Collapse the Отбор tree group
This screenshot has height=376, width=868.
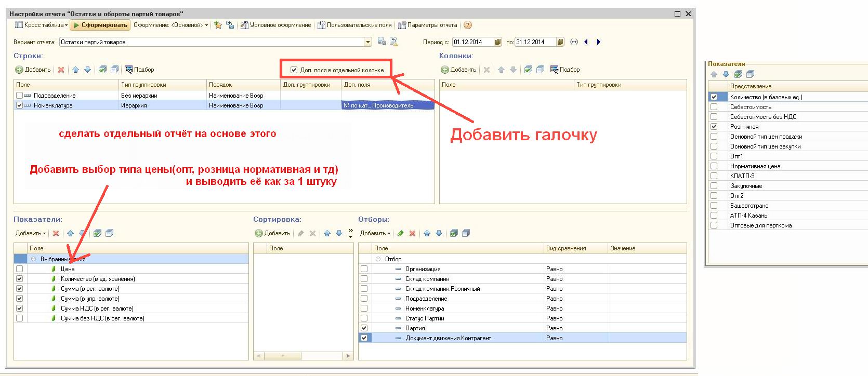pos(378,259)
